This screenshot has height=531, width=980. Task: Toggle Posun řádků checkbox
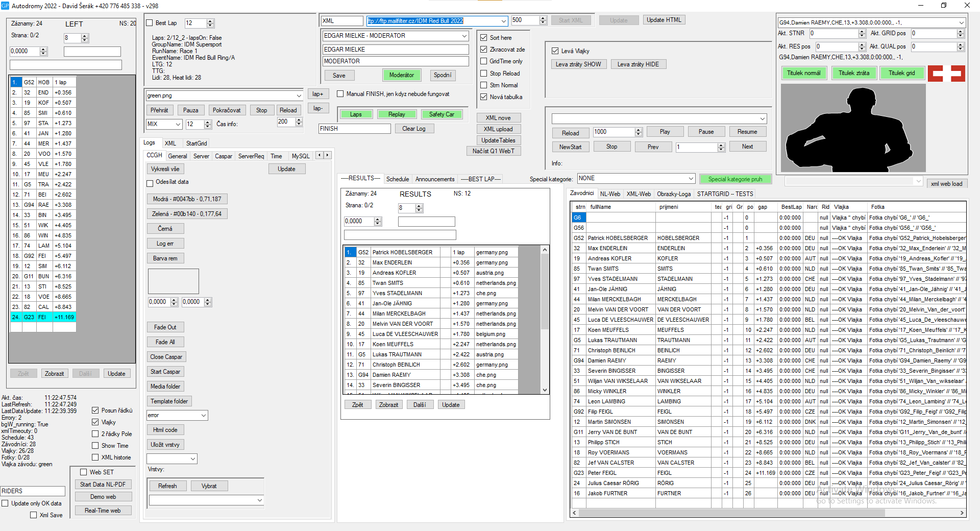[x=95, y=411]
